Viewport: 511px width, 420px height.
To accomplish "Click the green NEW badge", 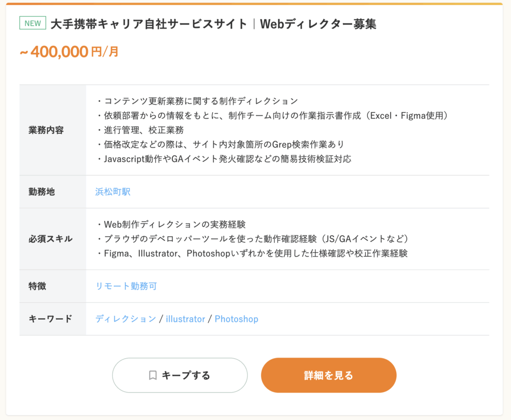I will tap(32, 23).
